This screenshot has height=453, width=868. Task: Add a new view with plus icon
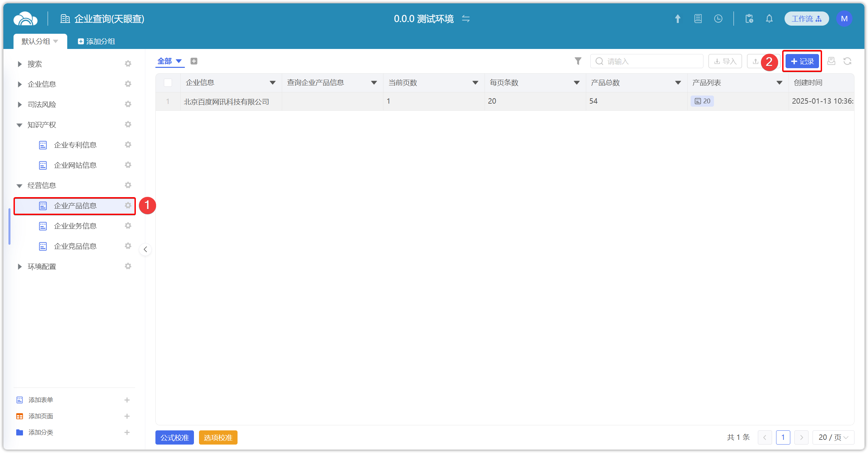[x=194, y=61]
